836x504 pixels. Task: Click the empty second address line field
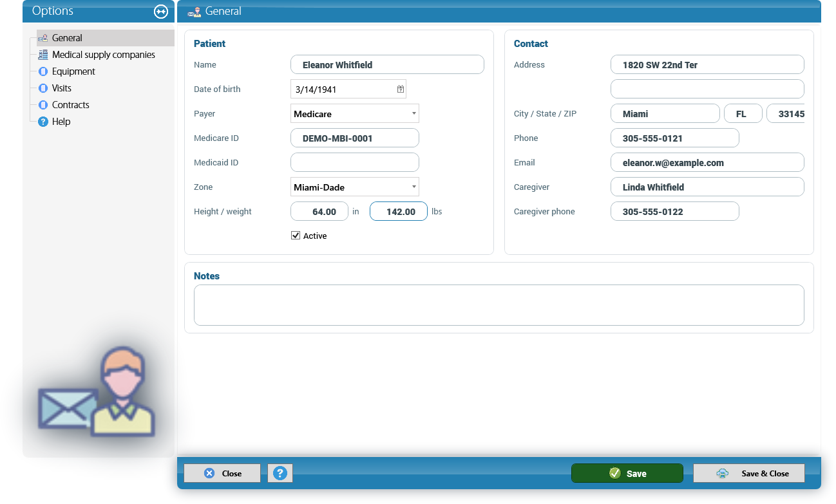pos(707,89)
